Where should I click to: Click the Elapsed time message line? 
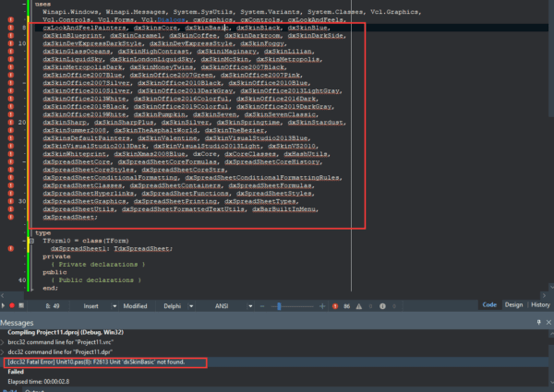[39, 382]
